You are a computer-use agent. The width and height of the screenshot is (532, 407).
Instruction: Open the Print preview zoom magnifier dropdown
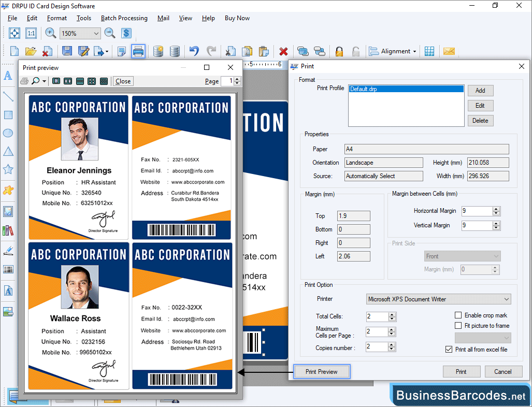(44, 81)
